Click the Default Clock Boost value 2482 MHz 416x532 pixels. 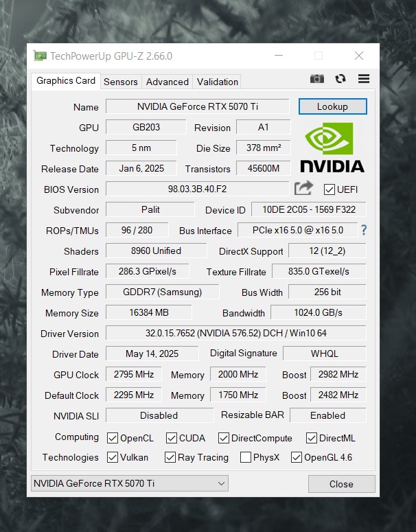[x=338, y=395]
